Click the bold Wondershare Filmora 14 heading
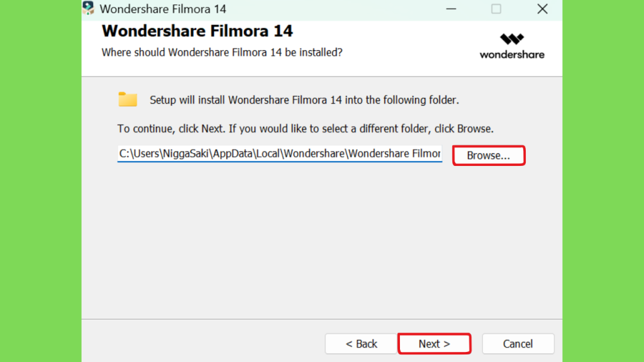 pyautogui.click(x=197, y=31)
